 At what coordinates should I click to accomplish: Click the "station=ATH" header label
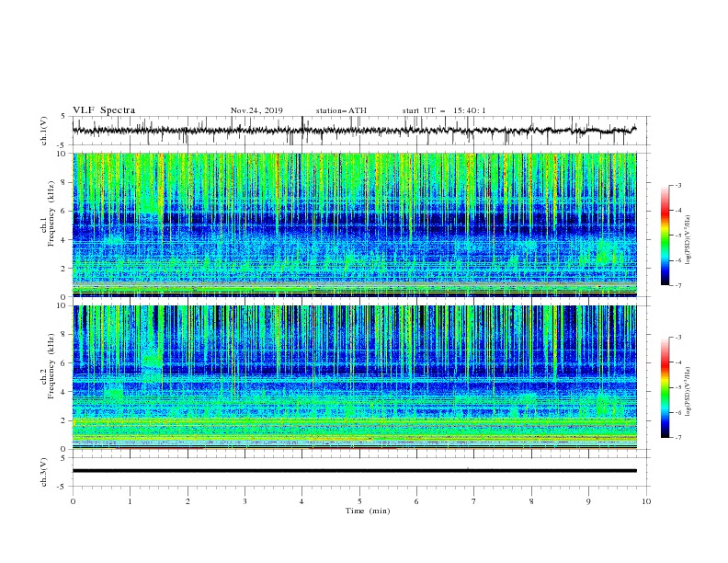[x=341, y=110]
